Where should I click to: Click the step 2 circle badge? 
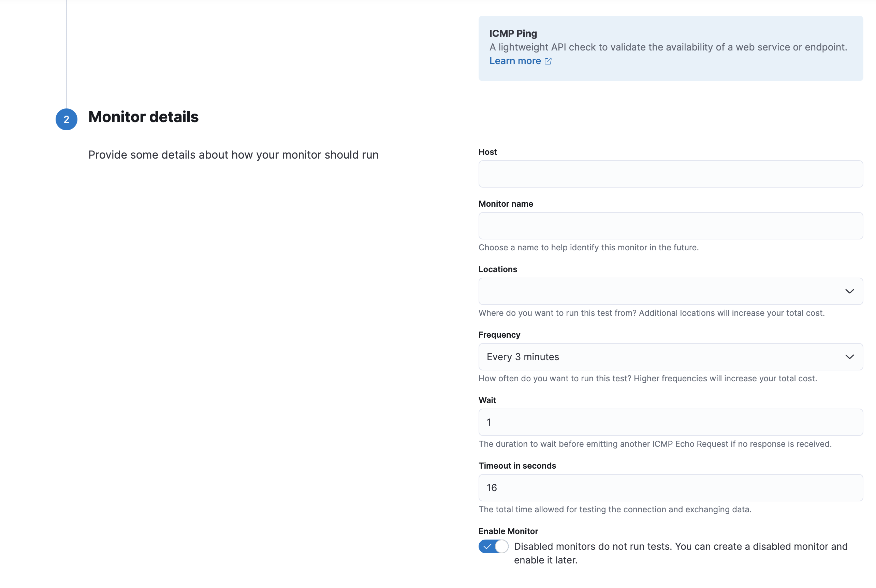click(67, 119)
